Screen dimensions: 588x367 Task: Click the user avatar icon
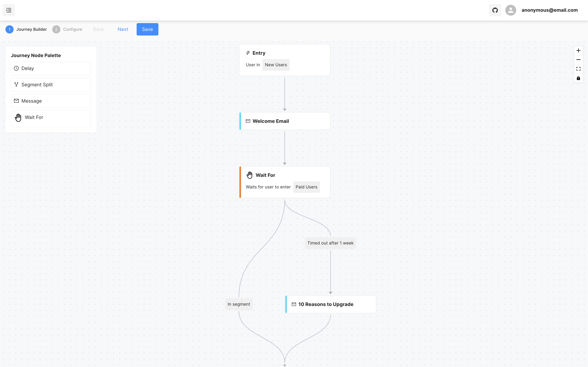click(x=510, y=10)
